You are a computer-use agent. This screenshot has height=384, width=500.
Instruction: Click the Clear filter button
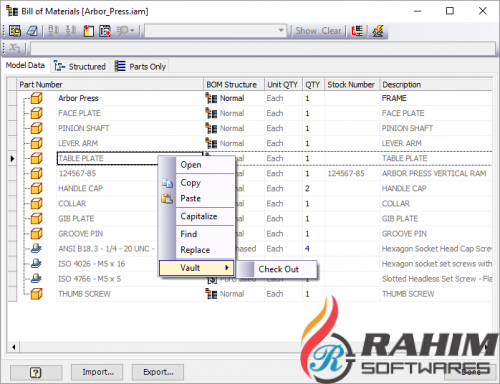click(331, 31)
